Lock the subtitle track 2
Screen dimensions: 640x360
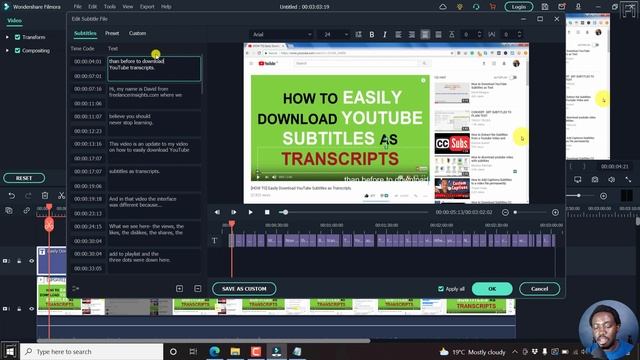19,261
